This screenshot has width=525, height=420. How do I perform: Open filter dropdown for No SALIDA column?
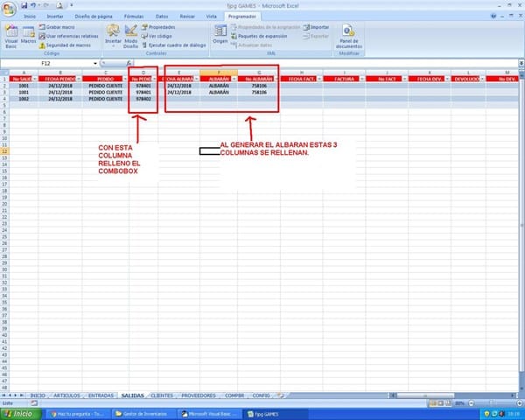pos(35,79)
